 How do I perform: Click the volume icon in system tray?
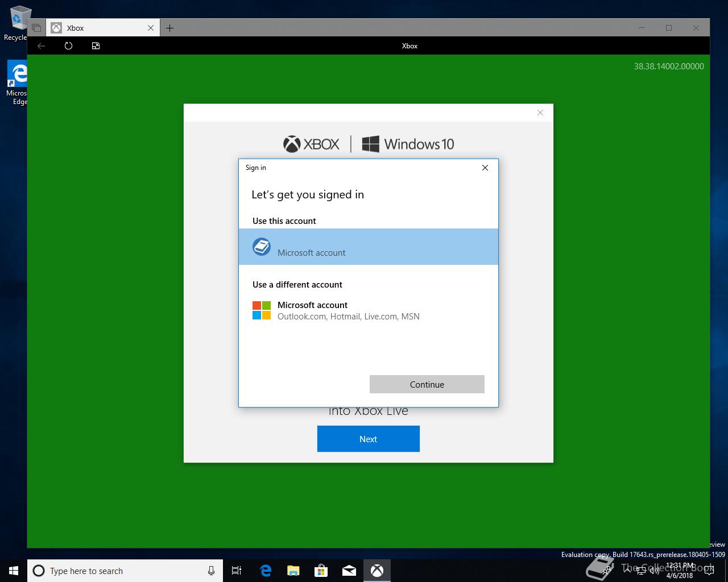[x=655, y=571]
